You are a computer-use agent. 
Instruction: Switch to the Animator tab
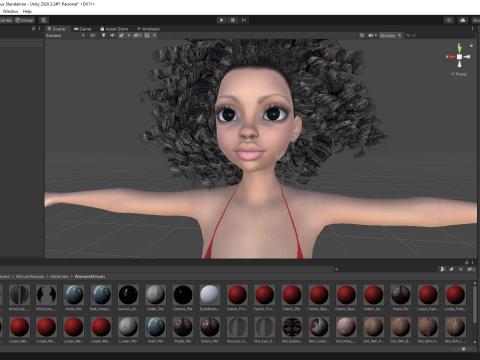click(x=149, y=29)
